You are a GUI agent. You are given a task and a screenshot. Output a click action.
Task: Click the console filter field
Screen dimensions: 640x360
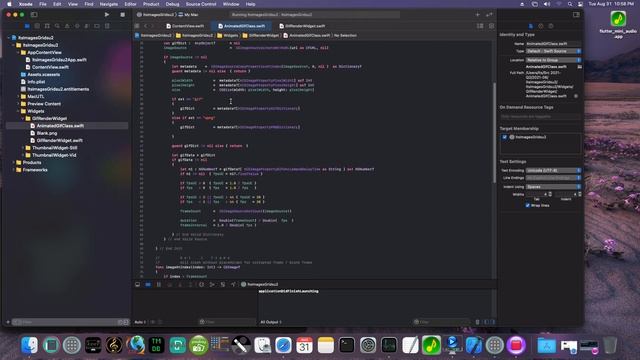click(x=443, y=322)
